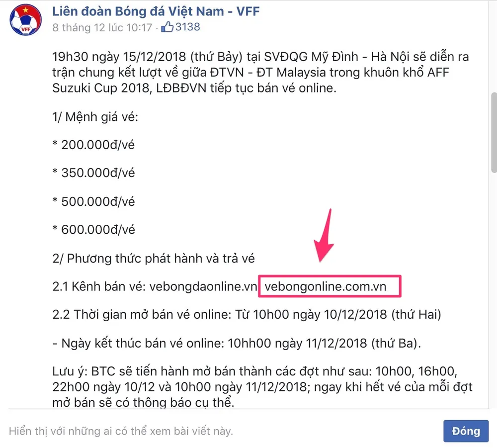Click the vebongdaonline.vn ticket link

203,286
